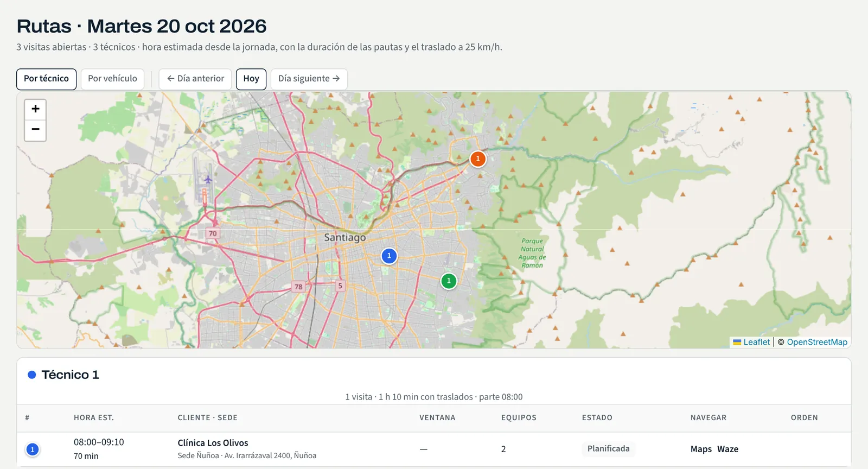Click the airport icon on the map
Image resolution: width=868 pixels, height=469 pixels.
point(208,179)
